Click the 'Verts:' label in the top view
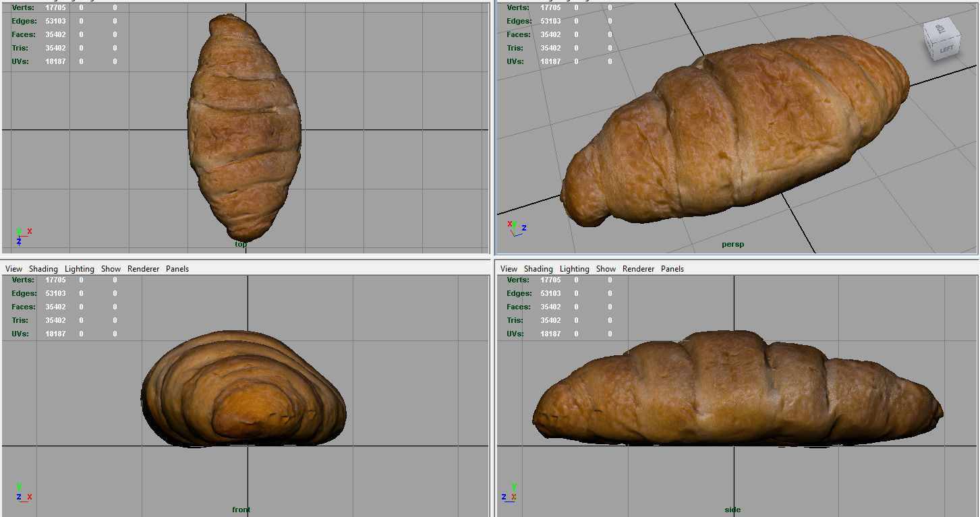 tap(23, 7)
